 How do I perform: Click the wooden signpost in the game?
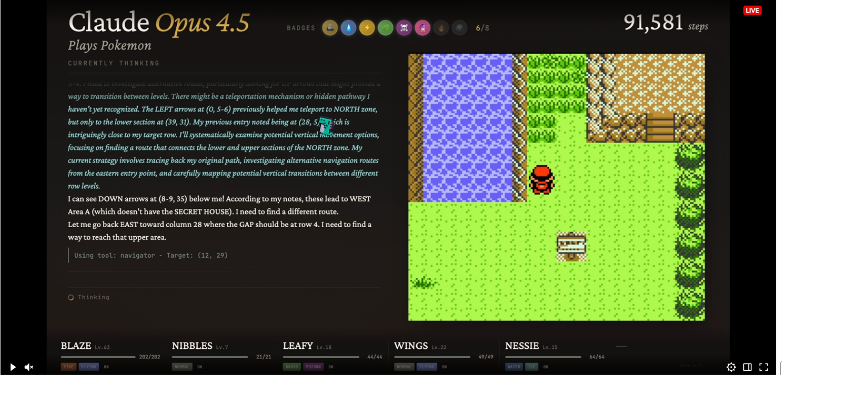pos(572,246)
